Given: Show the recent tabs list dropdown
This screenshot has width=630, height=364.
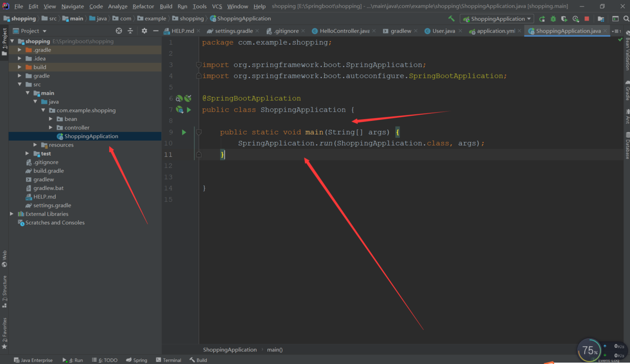Looking at the screenshot, I should (616, 31).
